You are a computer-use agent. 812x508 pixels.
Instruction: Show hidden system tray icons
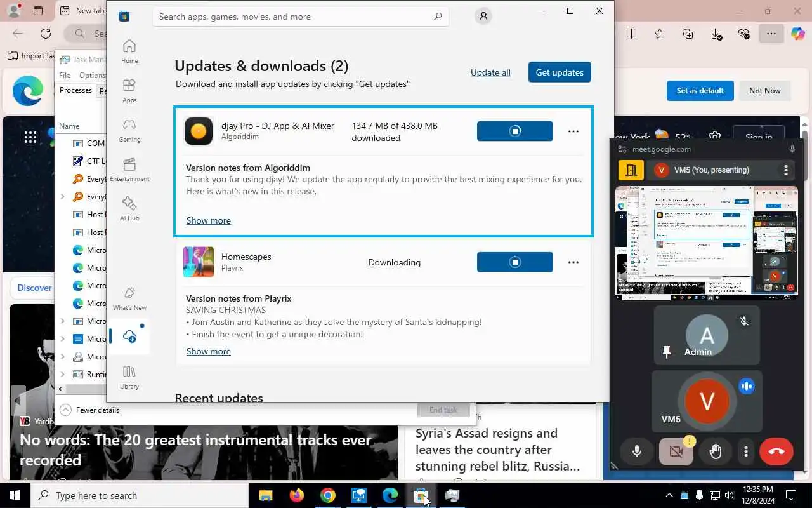click(x=669, y=495)
